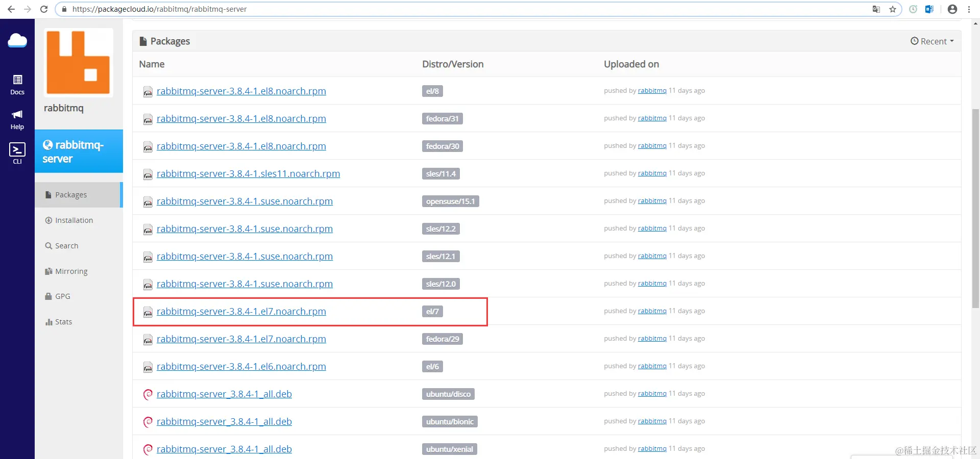Viewport: 980px width, 459px height.
Task: Open deb package in ubuntu/bionic row
Action: pos(224,422)
